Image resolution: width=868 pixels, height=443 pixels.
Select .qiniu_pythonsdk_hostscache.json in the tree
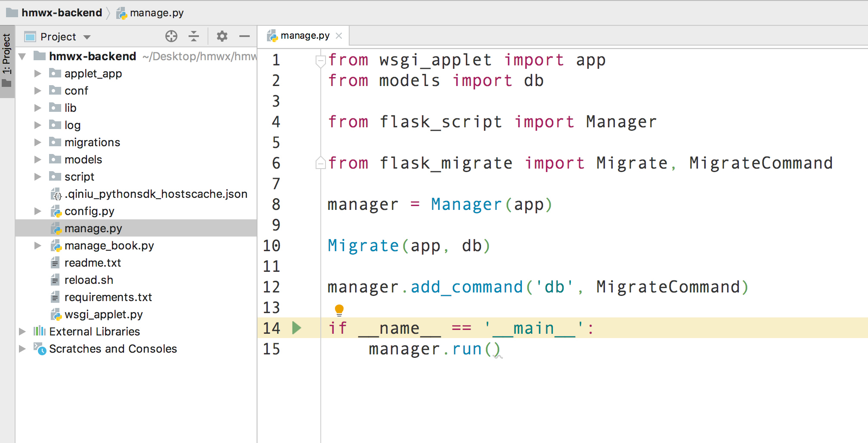click(156, 194)
